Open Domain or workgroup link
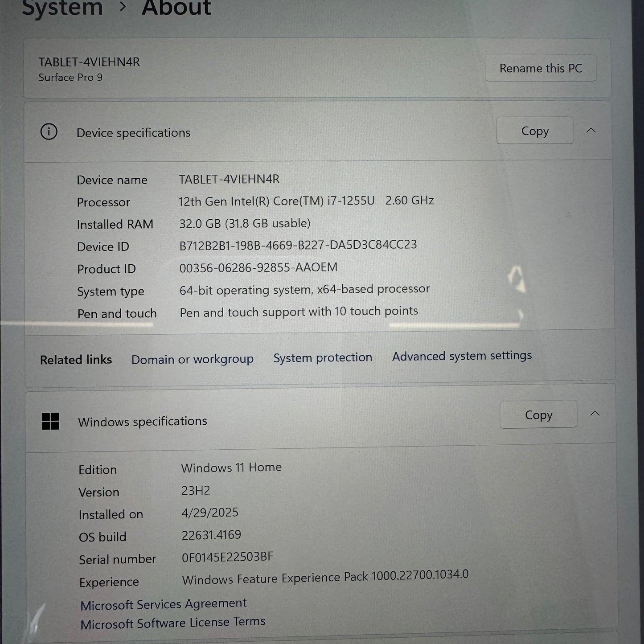 click(x=193, y=359)
